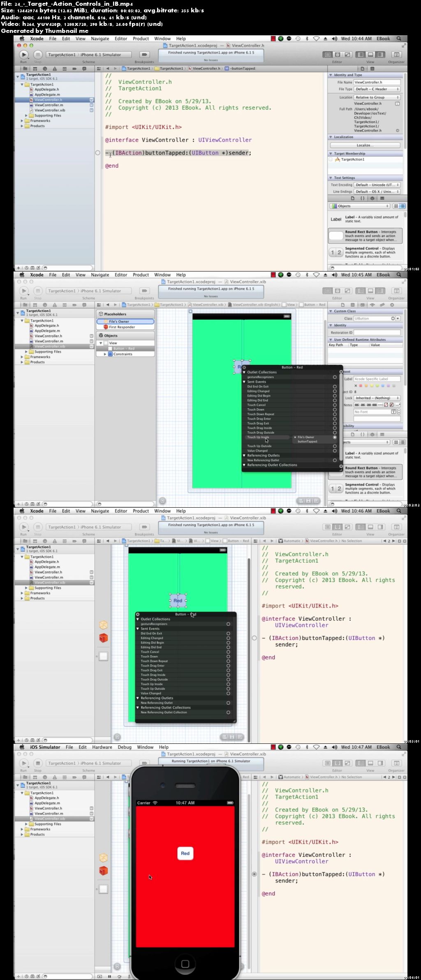The width and height of the screenshot is (421, 980).
Task: Close the Button - Red popup in 10:45 AM frame
Action: [244, 368]
